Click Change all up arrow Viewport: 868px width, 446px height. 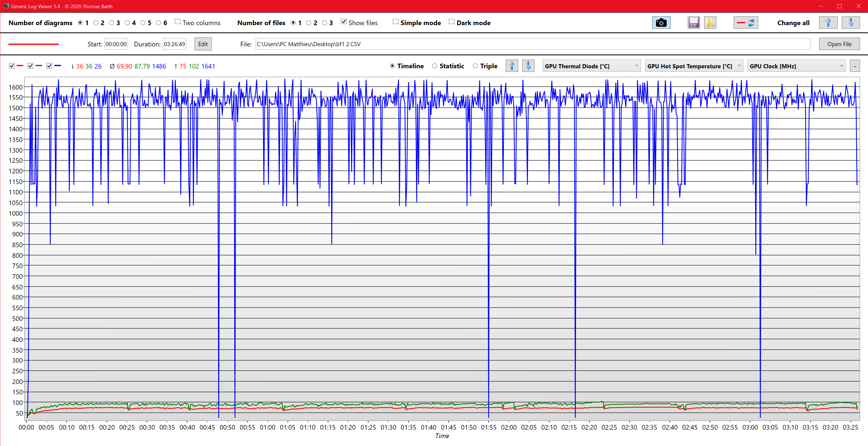[828, 23]
